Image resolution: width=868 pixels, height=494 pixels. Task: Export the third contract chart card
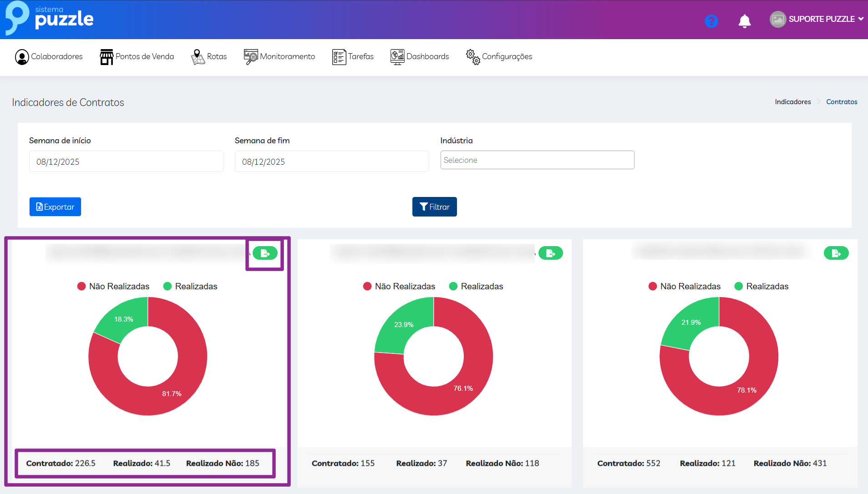tap(836, 253)
